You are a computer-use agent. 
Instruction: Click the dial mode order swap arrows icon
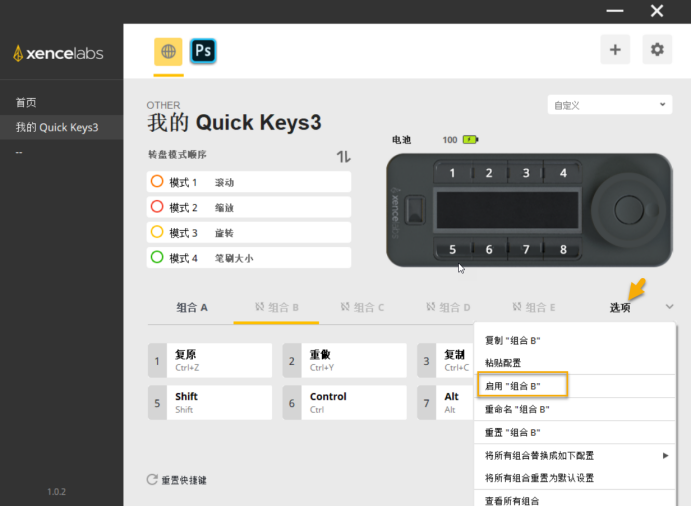343,157
